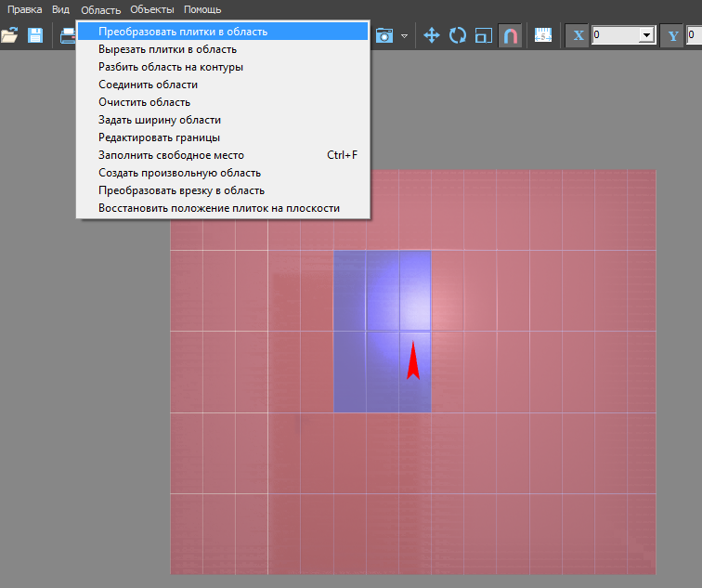Select the rotate tool icon
This screenshot has width=702, height=588.
point(458,35)
